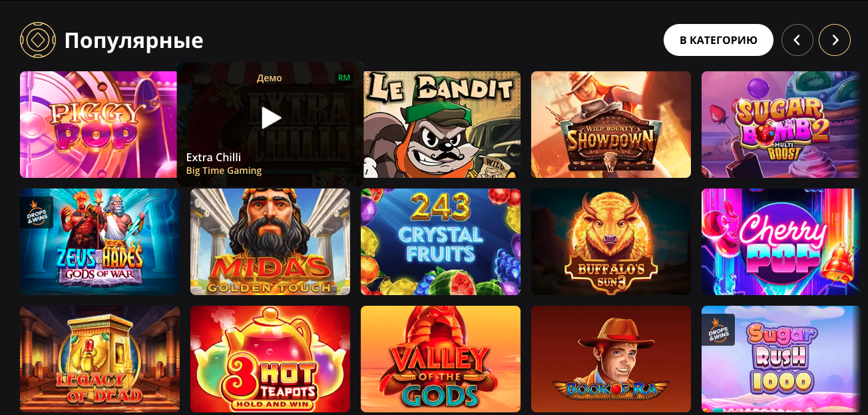
Task: Go to the previous popular games page
Action: [797, 40]
